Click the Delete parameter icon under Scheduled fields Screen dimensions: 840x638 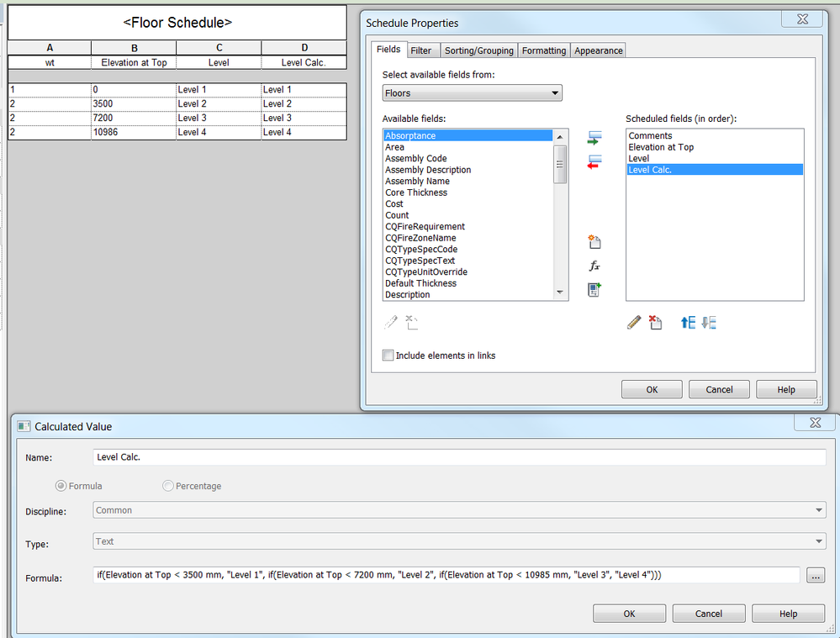[655, 323]
